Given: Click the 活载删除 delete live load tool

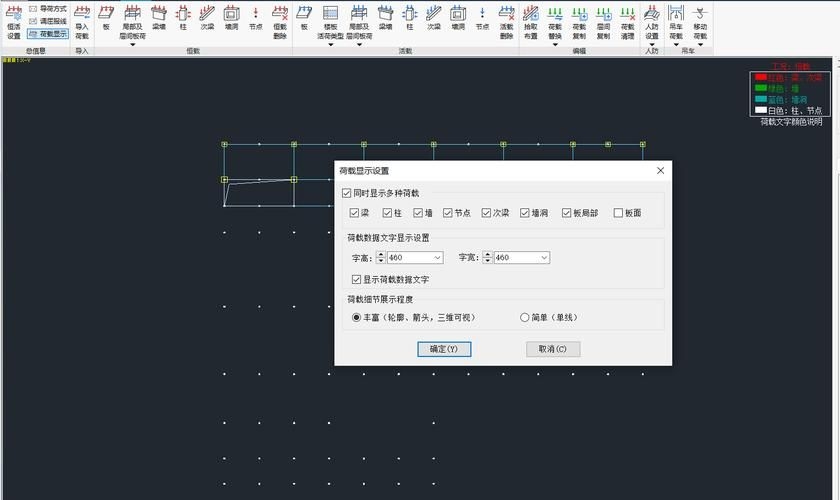Looking at the screenshot, I should point(506,23).
